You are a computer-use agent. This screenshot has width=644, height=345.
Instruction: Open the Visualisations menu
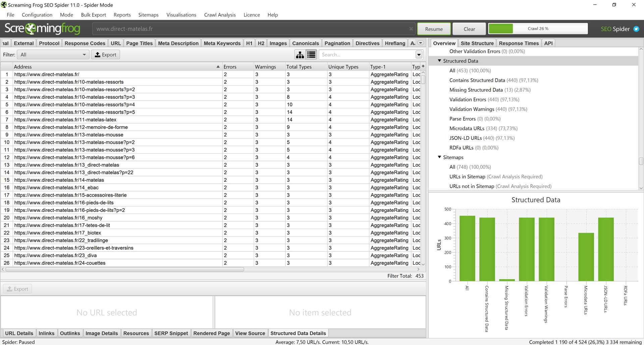[x=181, y=15]
